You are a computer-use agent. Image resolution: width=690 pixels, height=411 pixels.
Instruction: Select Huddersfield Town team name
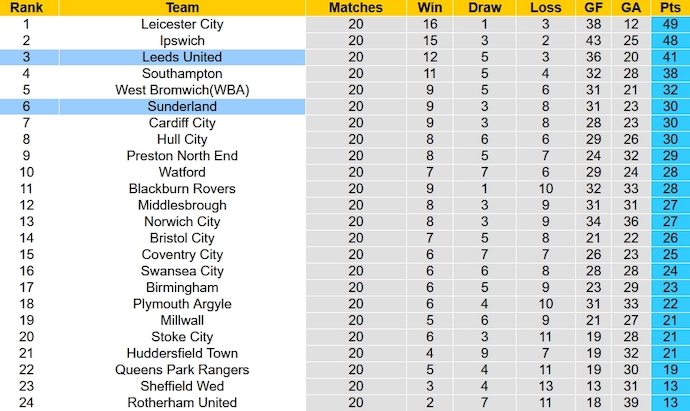(182, 353)
